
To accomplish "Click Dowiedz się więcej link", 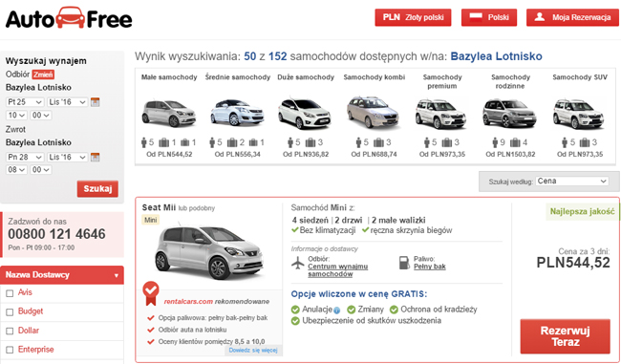I will pyautogui.click(x=253, y=350).
